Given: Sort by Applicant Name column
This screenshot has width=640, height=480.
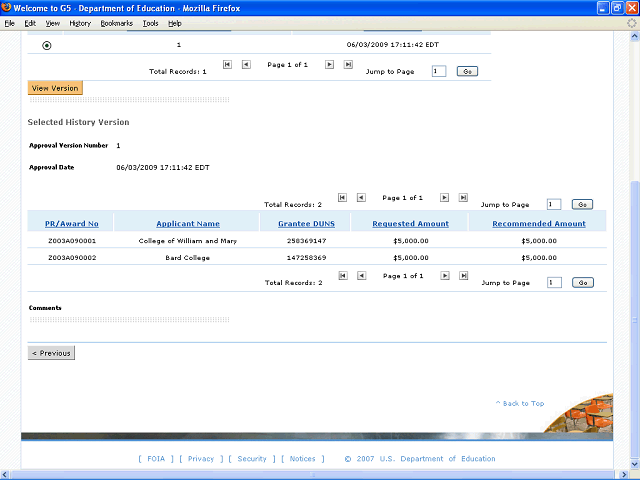Looking at the screenshot, I should 188,224.
